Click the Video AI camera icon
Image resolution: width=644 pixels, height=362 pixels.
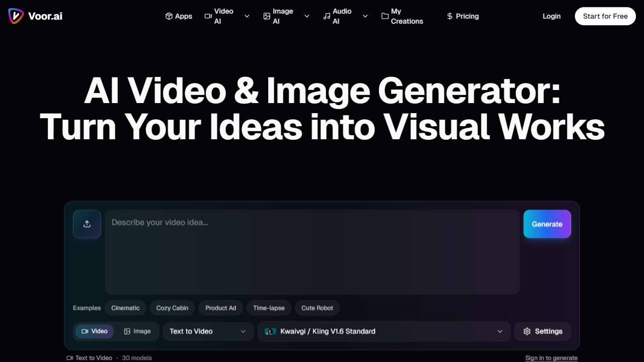tap(208, 16)
